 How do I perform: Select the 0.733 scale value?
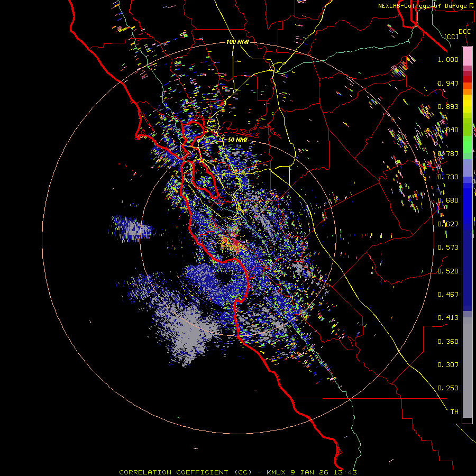tap(448, 177)
